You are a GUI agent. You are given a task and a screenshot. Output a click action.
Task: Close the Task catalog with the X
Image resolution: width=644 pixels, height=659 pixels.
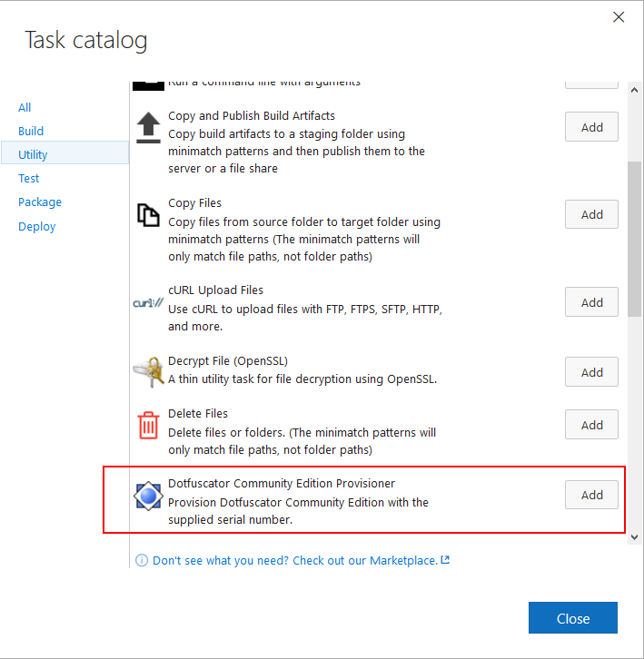coord(619,17)
